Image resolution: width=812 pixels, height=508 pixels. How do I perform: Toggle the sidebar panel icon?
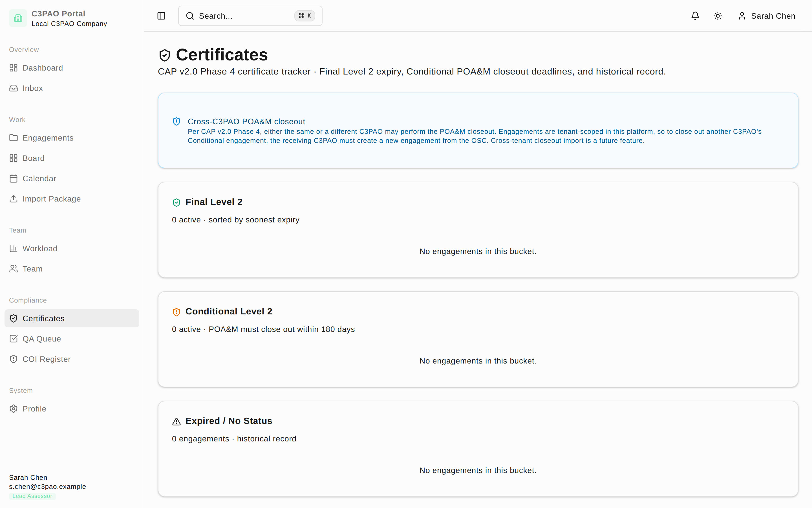click(x=161, y=16)
